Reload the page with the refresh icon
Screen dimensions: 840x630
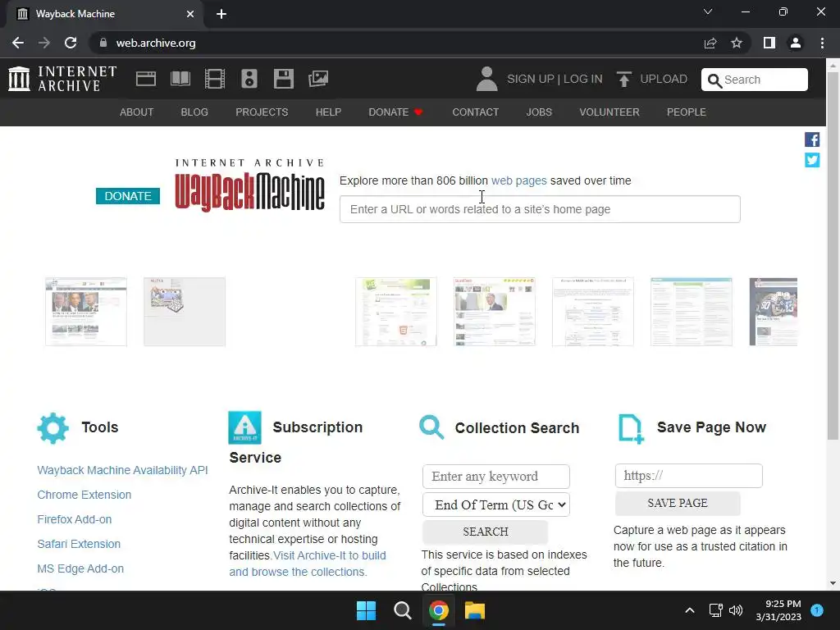(71, 43)
